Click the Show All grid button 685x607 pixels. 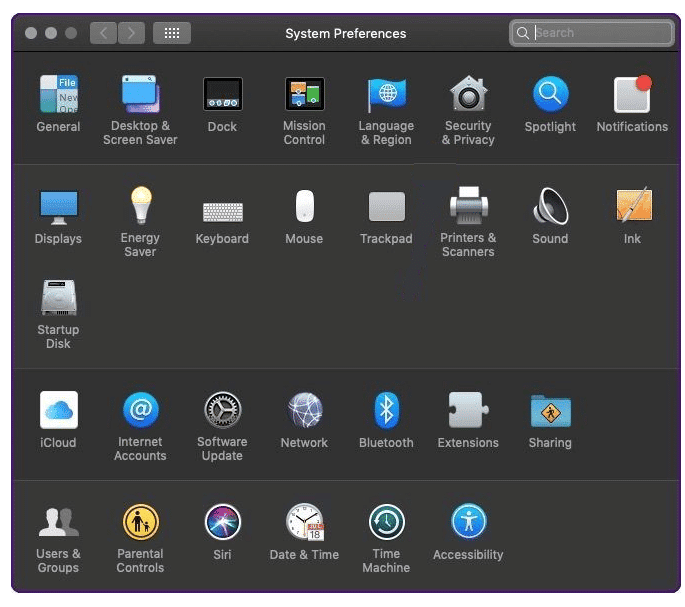pyautogui.click(x=172, y=33)
